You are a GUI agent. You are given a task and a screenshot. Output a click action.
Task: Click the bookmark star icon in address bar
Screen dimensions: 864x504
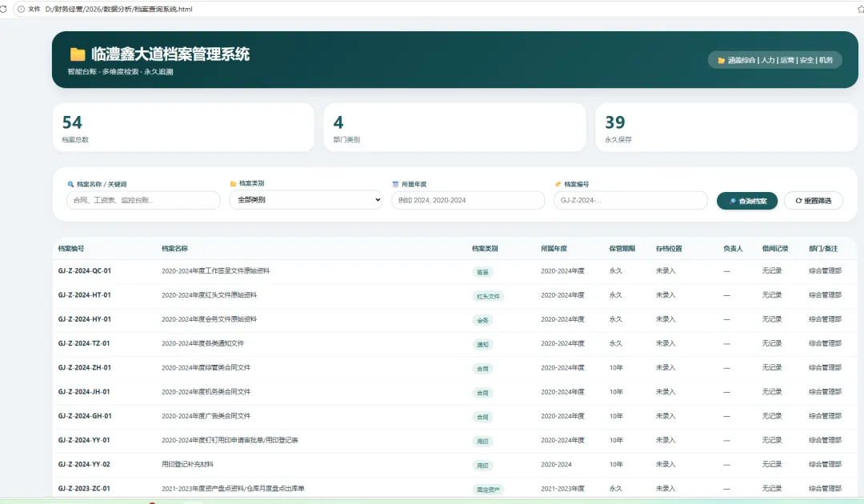pyautogui.click(x=860, y=9)
